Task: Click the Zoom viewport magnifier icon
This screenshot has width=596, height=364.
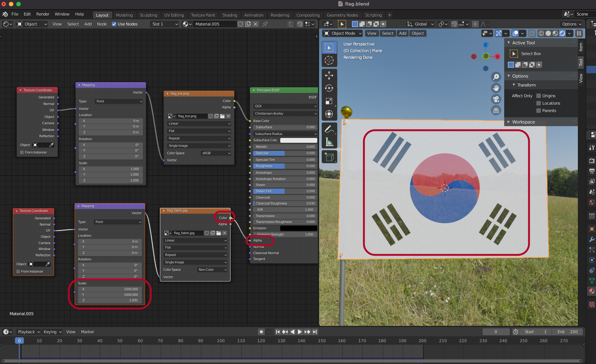Action: (x=496, y=77)
